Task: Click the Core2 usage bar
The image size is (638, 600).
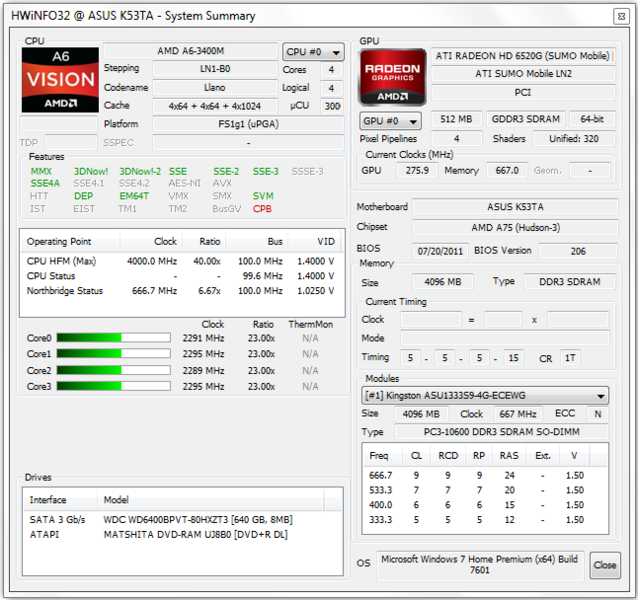Action: point(114,370)
